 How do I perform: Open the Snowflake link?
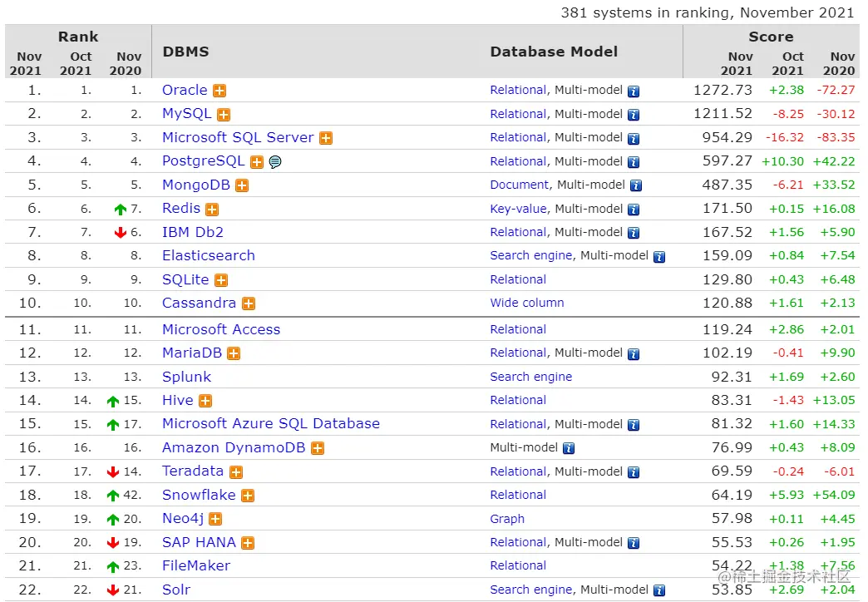(x=199, y=495)
